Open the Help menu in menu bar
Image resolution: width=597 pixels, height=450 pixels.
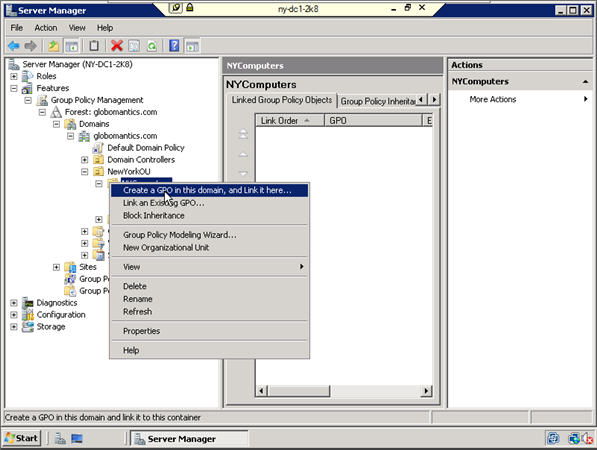tap(105, 28)
